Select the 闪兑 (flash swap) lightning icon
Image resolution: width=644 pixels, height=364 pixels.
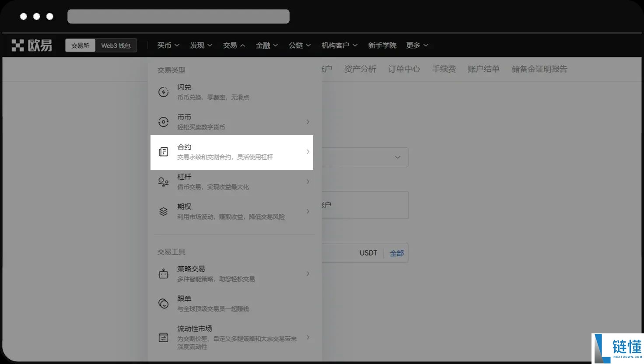click(x=163, y=92)
